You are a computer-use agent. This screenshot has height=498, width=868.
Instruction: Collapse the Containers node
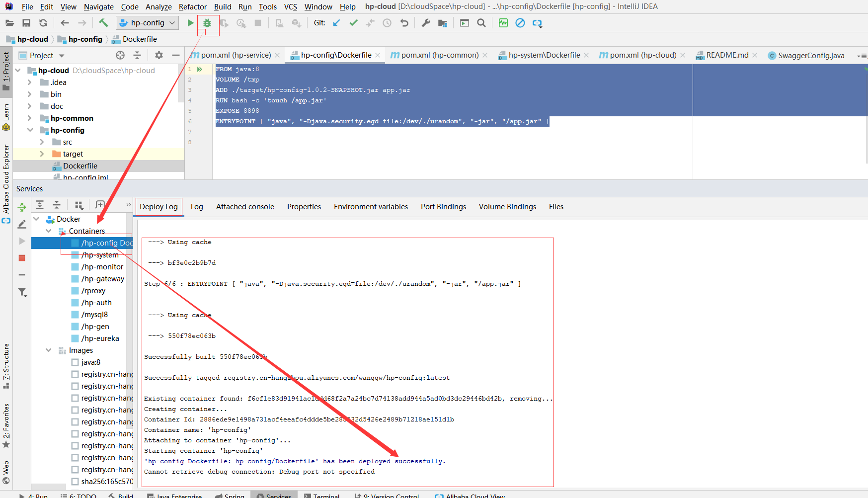(48, 231)
